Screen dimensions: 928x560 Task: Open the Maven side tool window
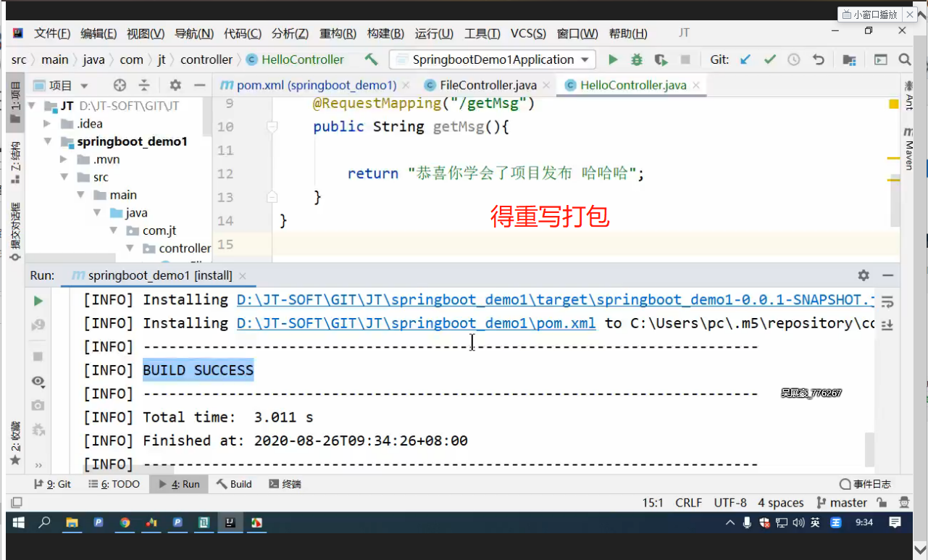tap(908, 149)
